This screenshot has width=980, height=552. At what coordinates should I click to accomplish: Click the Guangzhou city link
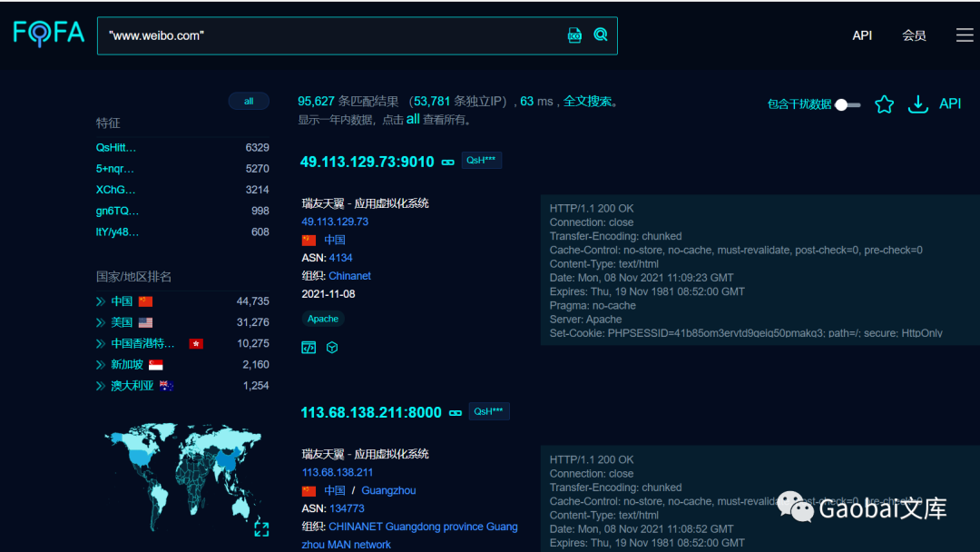pyautogui.click(x=388, y=491)
